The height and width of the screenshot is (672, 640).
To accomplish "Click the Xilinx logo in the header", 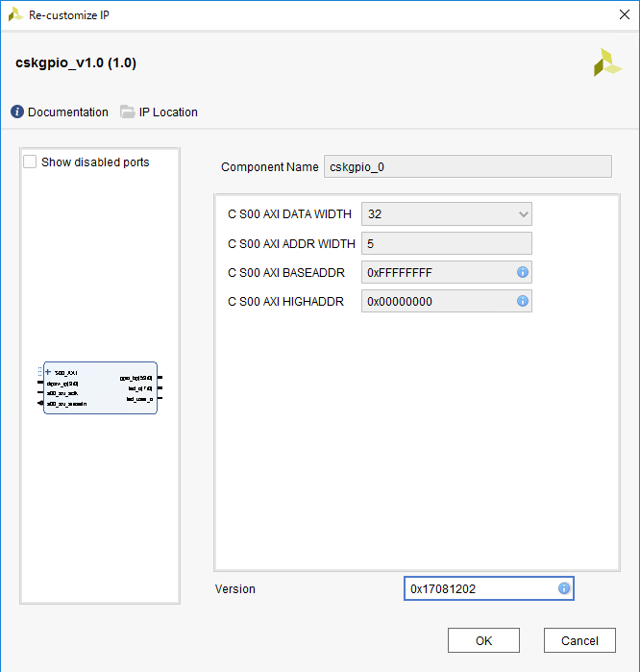I will [x=607, y=62].
